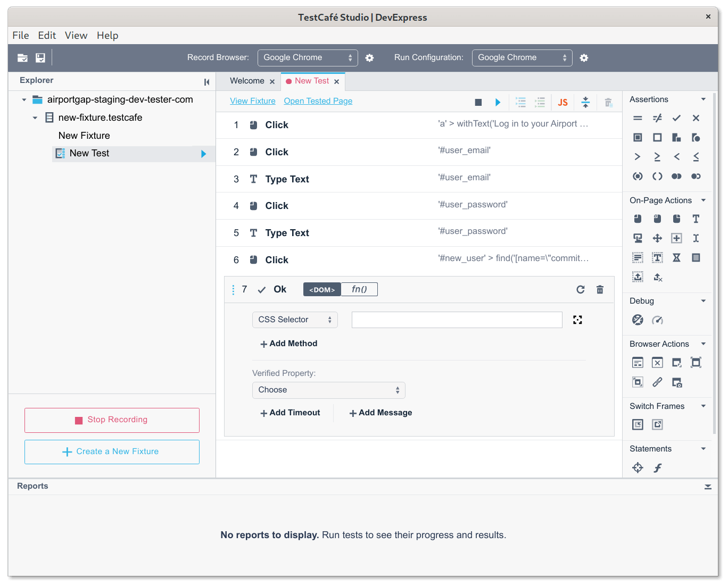Add a Define Function statement

[x=657, y=468]
